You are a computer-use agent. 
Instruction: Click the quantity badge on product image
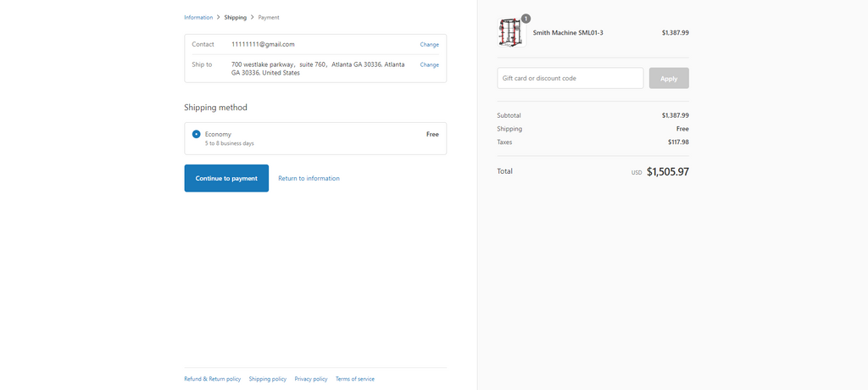tap(526, 19)
